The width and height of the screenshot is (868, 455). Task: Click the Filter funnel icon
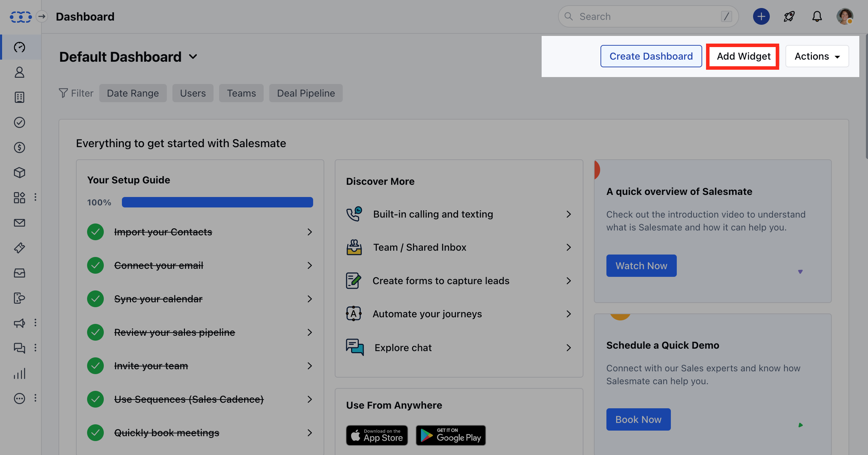63,93
